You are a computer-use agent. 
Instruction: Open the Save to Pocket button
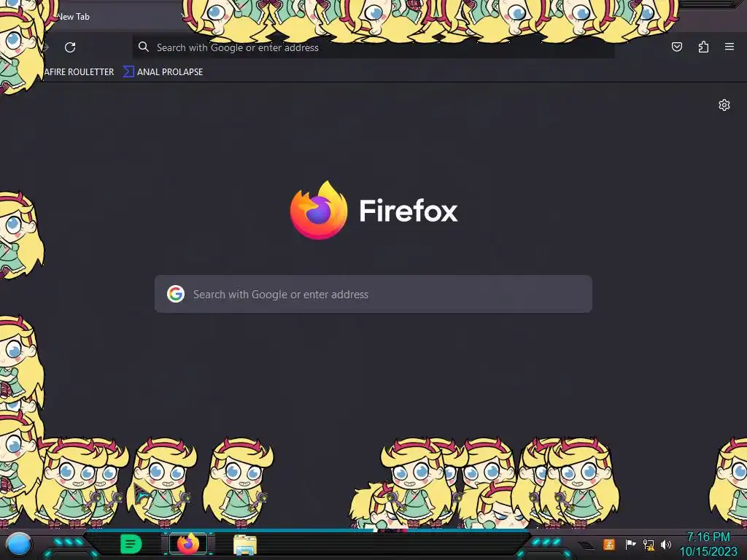pos(676,47)
